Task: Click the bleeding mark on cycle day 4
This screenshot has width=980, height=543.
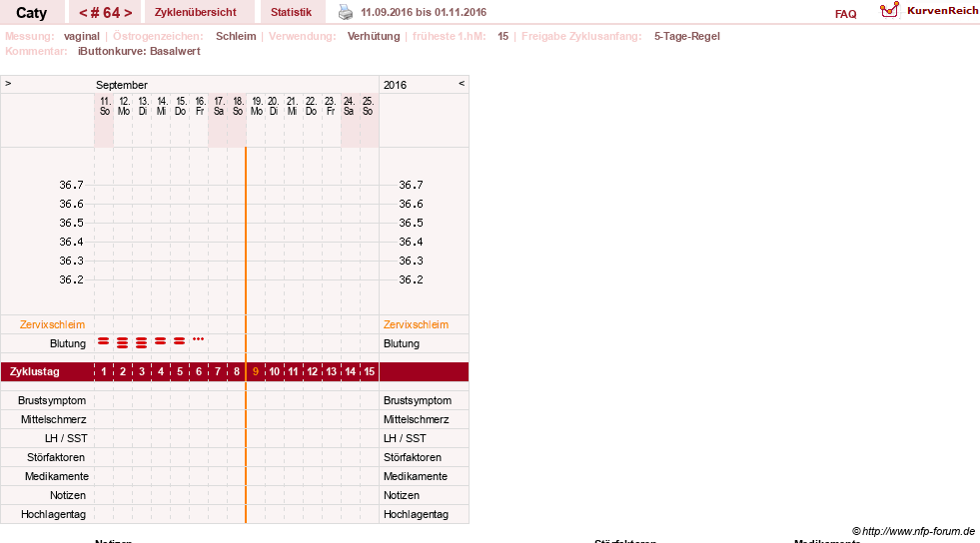Action: pyautogui.click(x=161, y=340)
